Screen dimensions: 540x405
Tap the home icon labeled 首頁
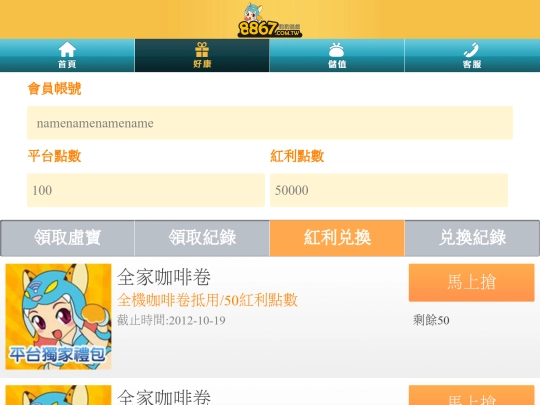coord(67,55)
